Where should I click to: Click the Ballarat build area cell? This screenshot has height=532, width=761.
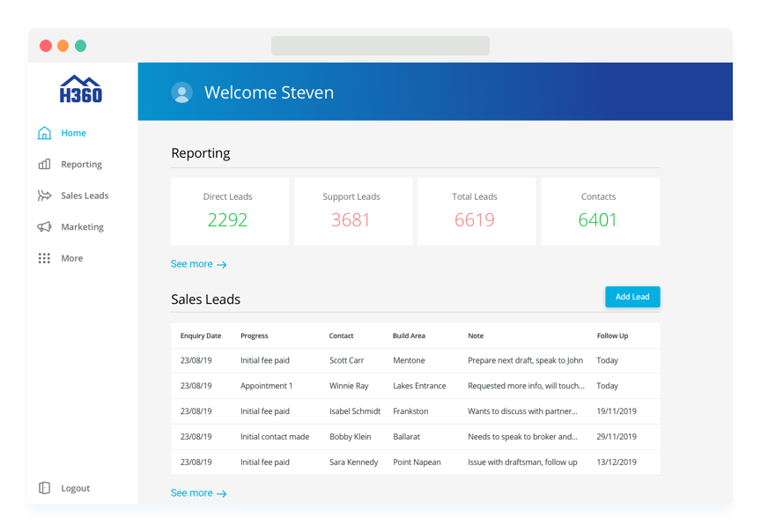click(406, 437)
